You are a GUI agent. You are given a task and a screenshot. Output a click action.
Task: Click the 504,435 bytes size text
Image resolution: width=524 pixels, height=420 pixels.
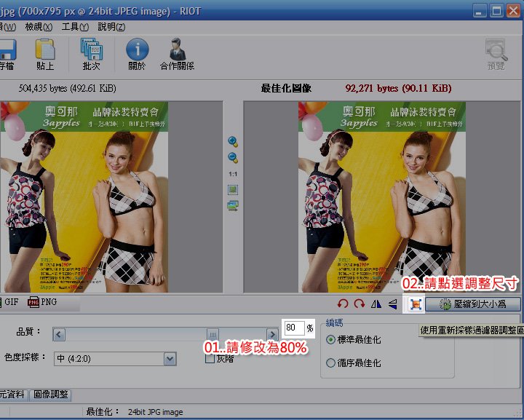(68, 89)
